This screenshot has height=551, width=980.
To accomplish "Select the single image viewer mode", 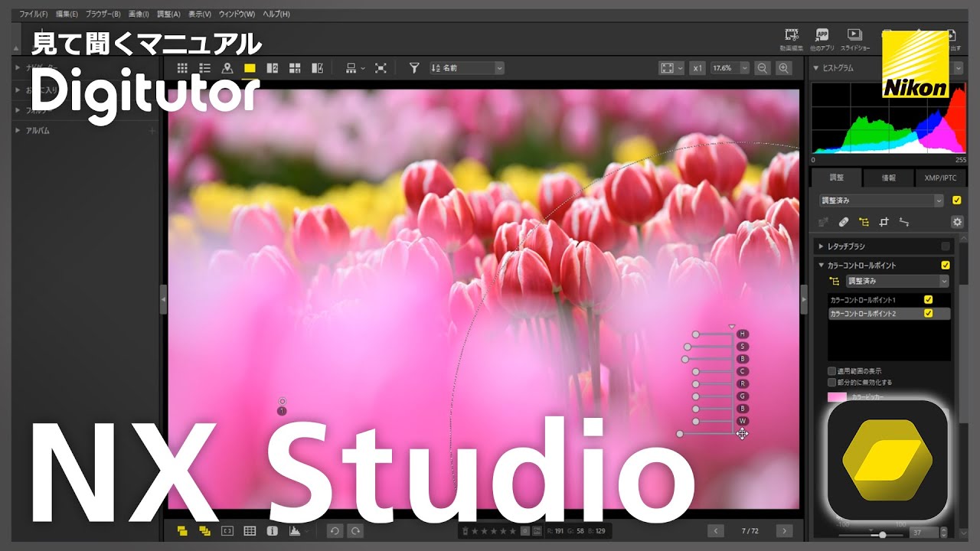I will [250, 68].
